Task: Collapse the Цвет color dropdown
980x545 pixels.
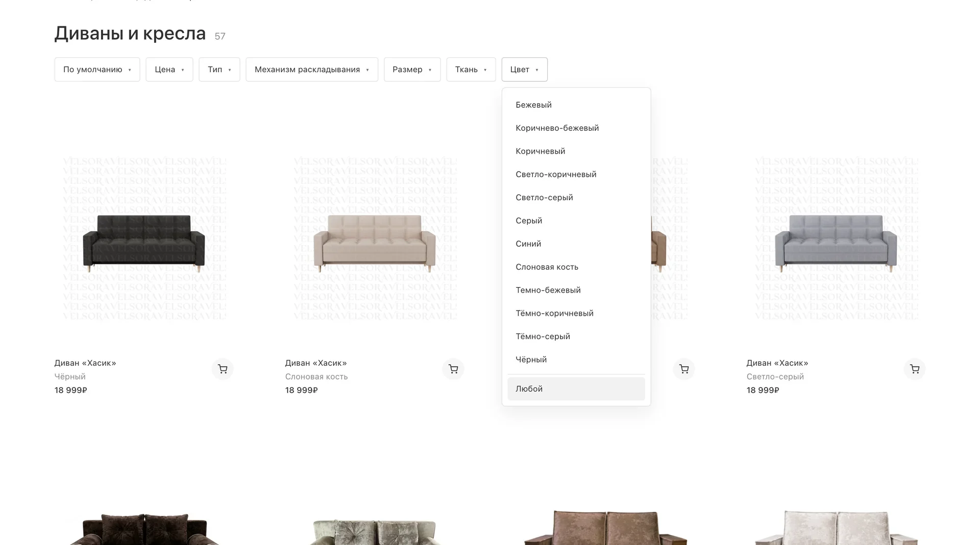Action: coord(525,69)
